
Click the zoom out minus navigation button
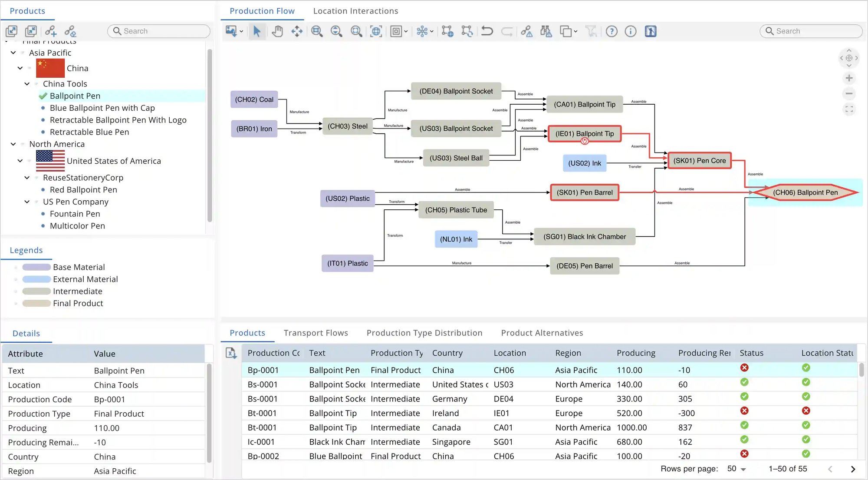point(849,93)
